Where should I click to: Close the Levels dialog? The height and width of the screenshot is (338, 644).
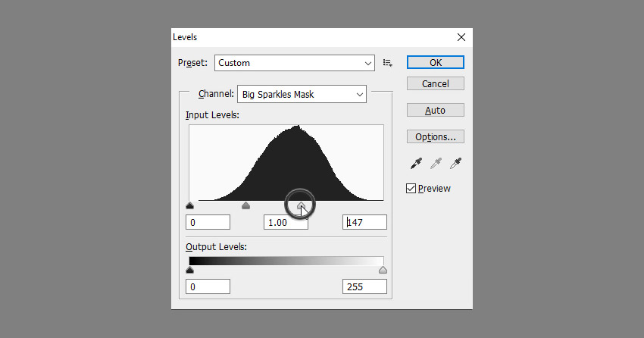pyautogui.click(x=461, y=37)
